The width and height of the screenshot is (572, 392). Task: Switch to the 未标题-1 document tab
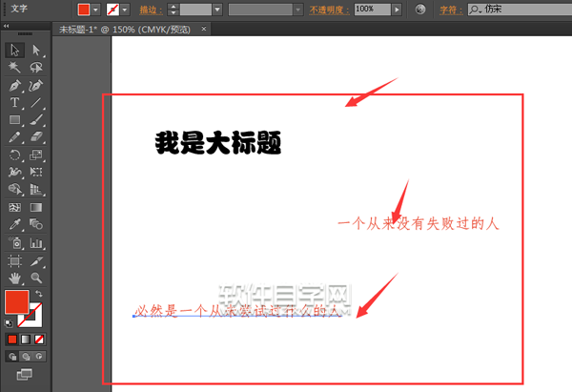point(125,30)
